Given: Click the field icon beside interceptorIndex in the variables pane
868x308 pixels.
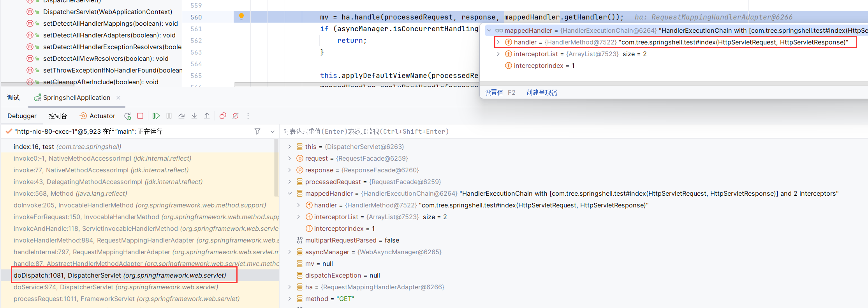Looking at the screenshot, I should (x=309, y=228).
